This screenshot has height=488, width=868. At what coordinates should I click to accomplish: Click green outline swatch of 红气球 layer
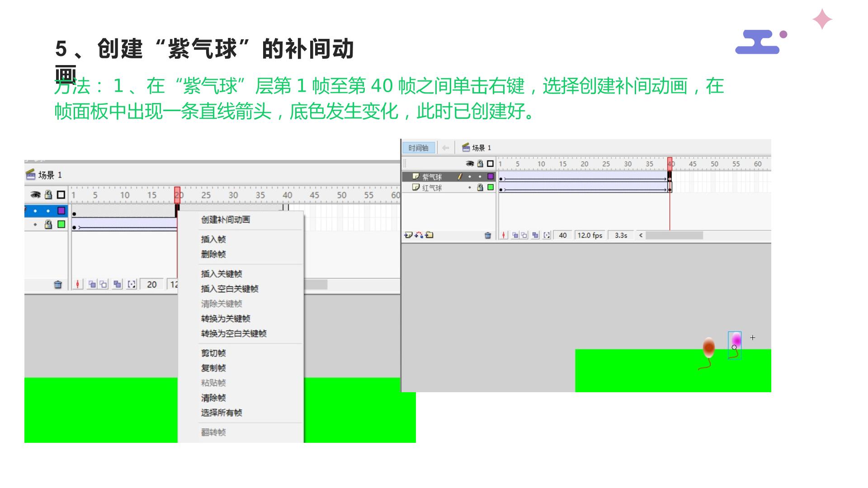491,187
